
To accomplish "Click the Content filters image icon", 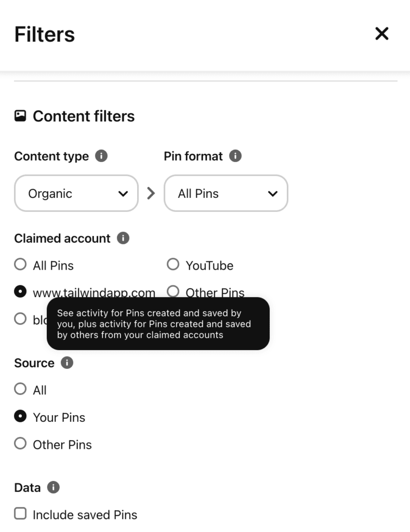I will [x=20, y=116].
